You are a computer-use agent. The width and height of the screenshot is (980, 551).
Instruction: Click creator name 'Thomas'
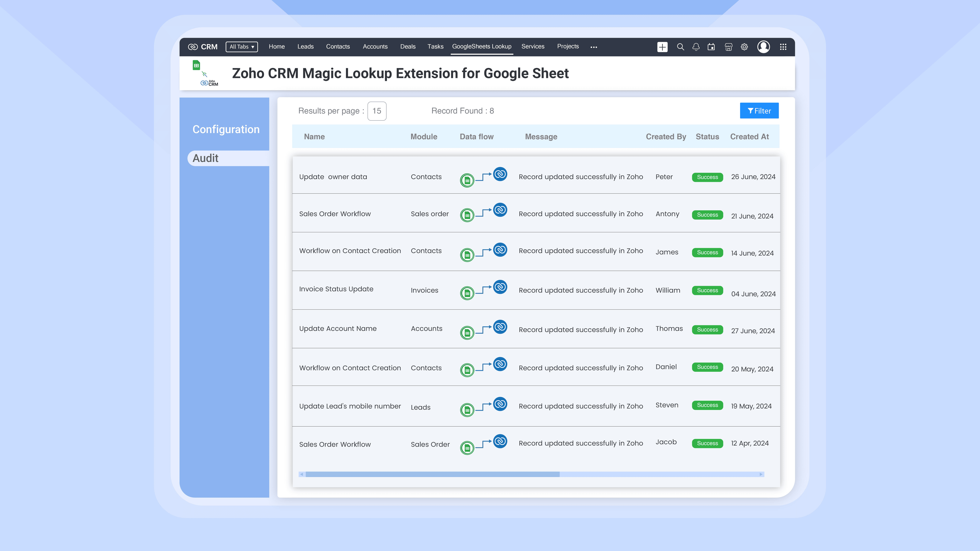click(x=669, y=329)
